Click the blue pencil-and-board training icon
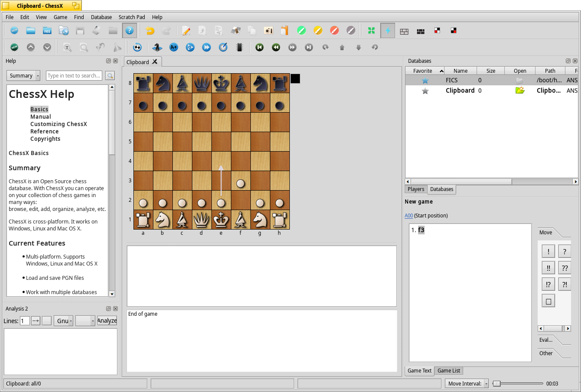This screenshot has width=581, height=392. pyautogui.click(x=223, y=47)
